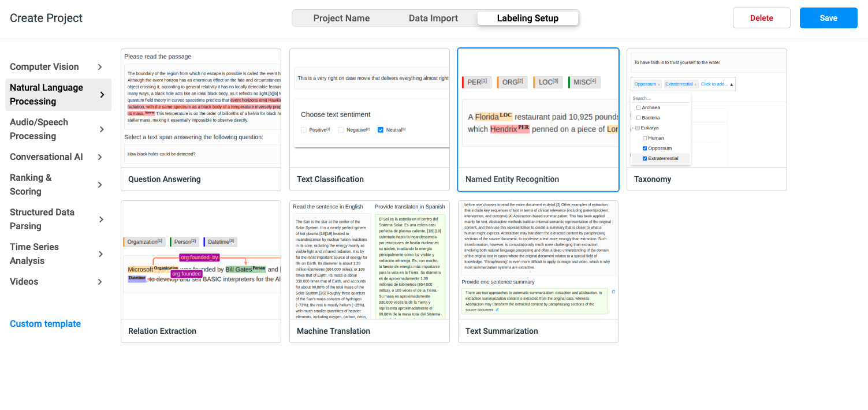Choose the Question Answering template
This screenshot has width=868, height=410.
[201, 120]
